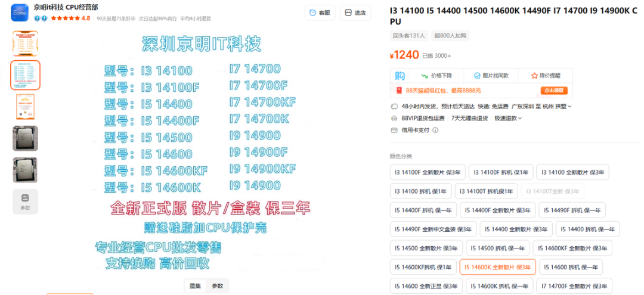644x295 pixels.
Task: Open shop name 京明it科技 CPU经营部
Action: (x=66, y=7)
